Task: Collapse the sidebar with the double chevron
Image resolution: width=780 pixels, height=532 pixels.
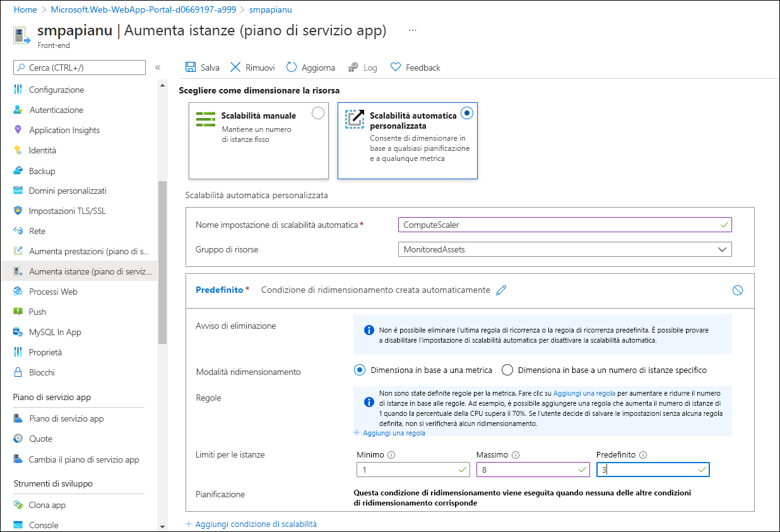Action: click(158, 68)
